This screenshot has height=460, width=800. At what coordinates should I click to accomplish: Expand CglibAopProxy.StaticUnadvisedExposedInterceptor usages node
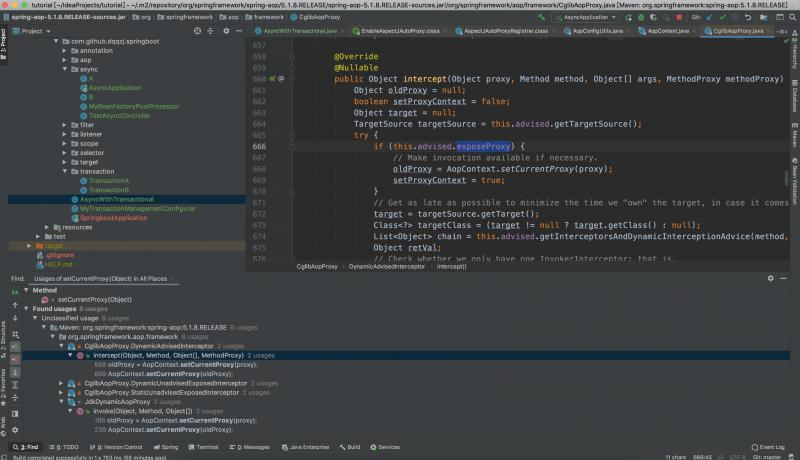(x=61, y=392)
